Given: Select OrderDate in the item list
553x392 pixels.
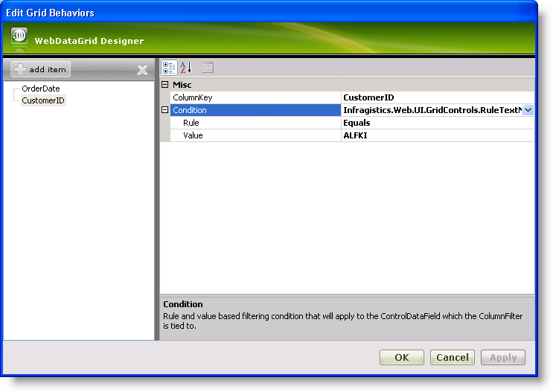Looking at the screenshot, I should 40,89.
